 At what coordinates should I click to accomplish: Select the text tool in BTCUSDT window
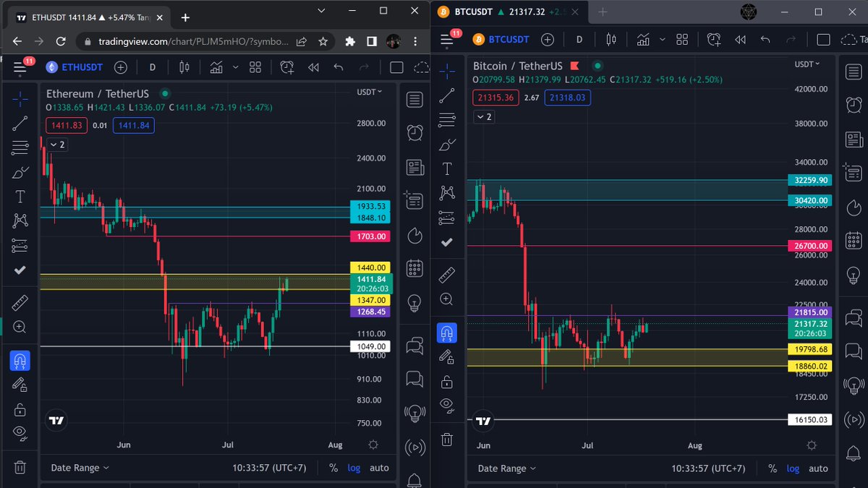pyautogui.click(x=447, y=169)
